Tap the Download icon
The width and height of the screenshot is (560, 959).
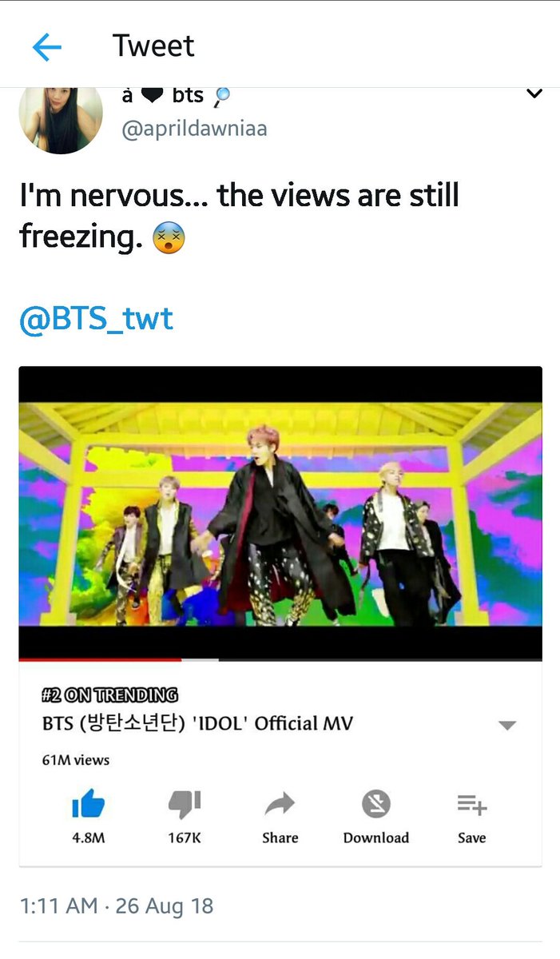pos(375,804)
